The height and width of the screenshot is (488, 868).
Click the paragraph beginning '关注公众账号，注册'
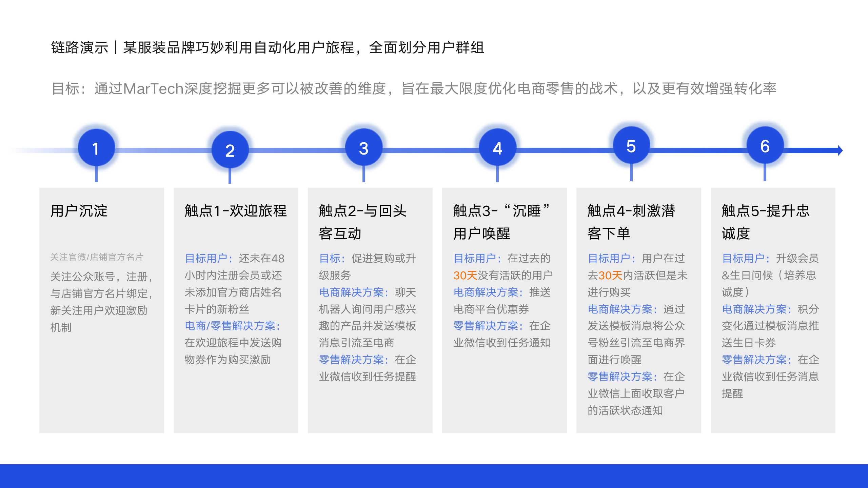click(x=102, y=302)
